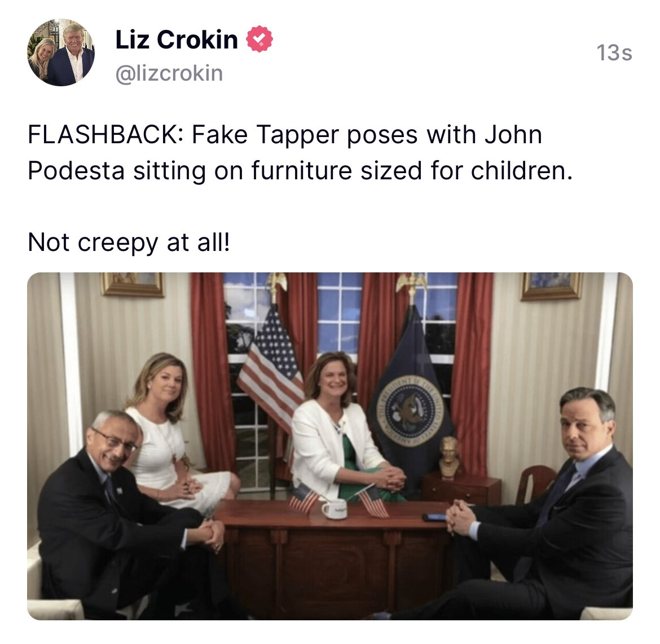Open the attached Oval Office photo

[x=330, y=446]
